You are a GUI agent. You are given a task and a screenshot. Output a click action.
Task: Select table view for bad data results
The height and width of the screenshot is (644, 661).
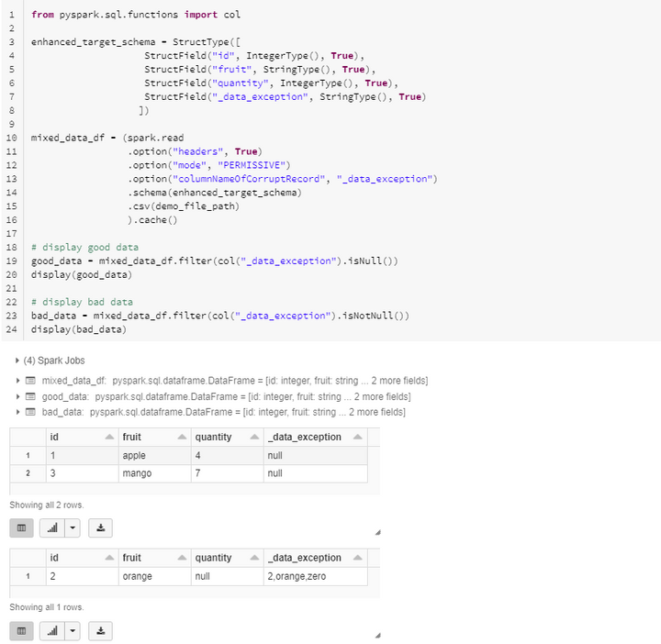(21, 631)
